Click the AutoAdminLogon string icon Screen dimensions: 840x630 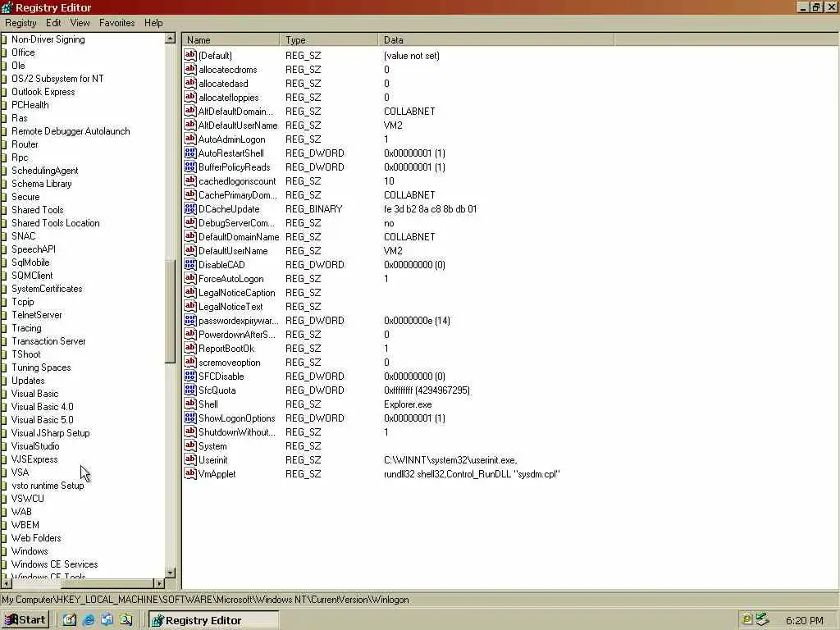point(190,139)
